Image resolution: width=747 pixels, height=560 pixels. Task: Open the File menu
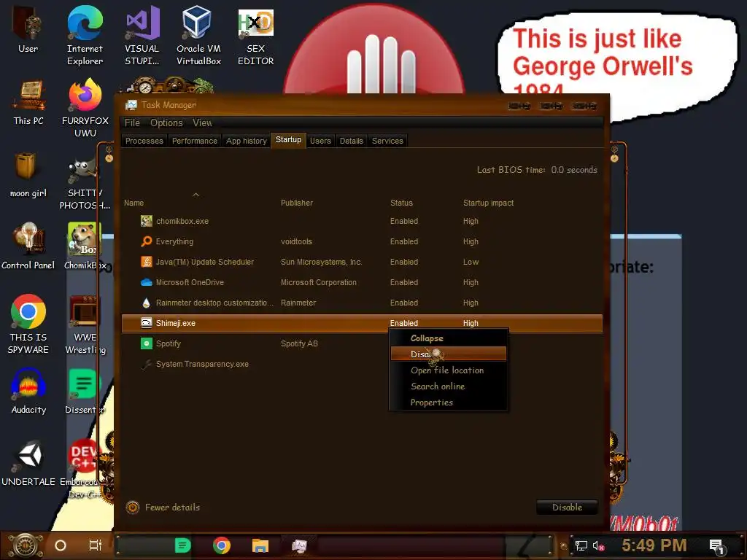[x=132, y=122]
